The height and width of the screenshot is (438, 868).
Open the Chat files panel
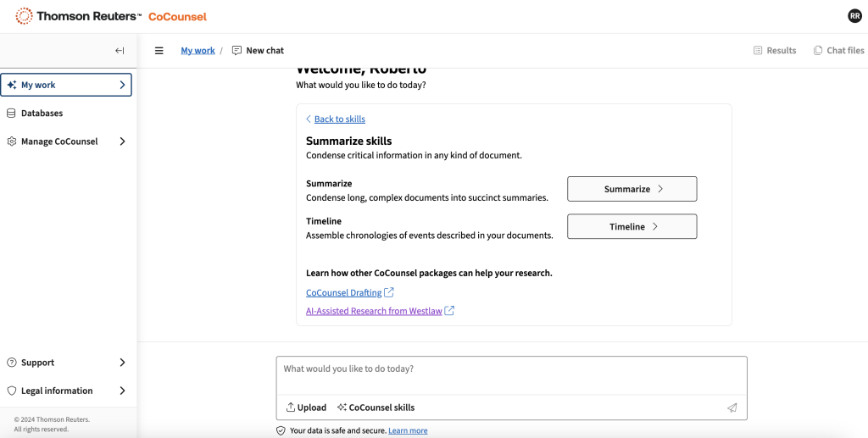point(838,51)
